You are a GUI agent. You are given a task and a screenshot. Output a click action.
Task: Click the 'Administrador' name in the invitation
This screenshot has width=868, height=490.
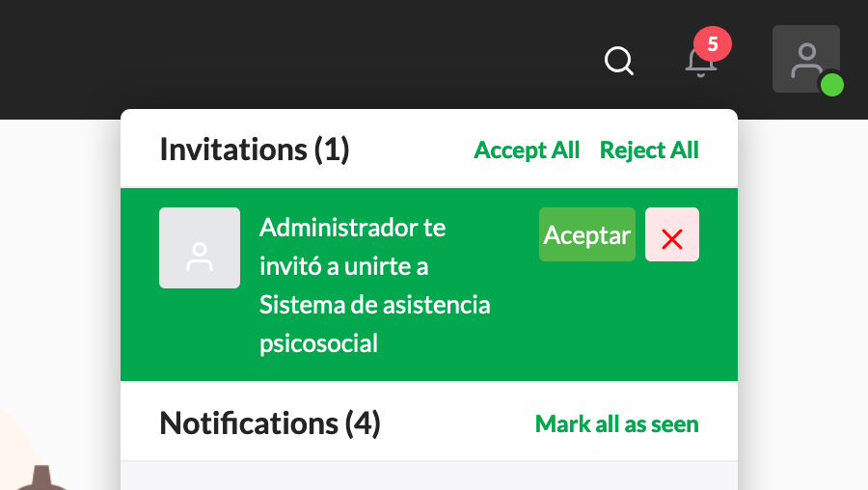[339, 228]
